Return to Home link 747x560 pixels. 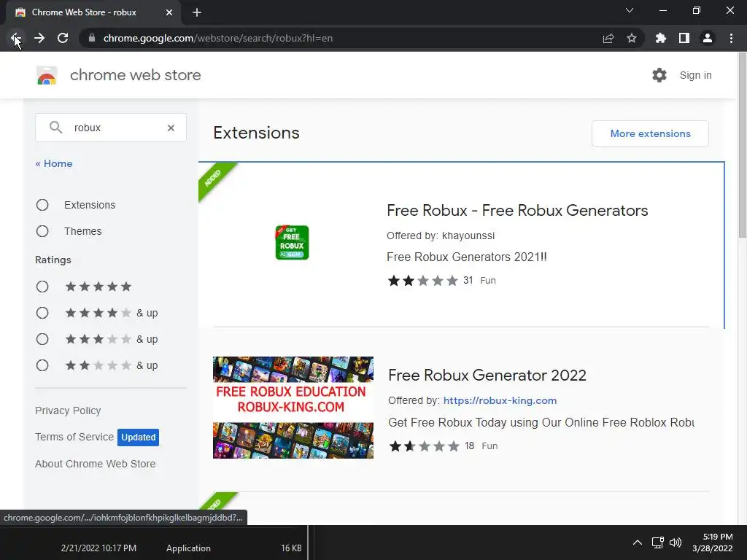click(54, 164)
